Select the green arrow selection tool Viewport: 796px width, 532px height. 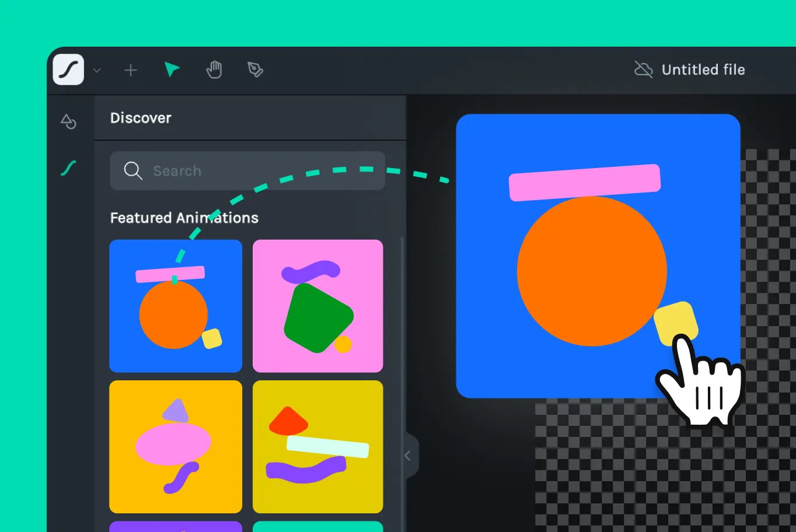tap(172, 70)
